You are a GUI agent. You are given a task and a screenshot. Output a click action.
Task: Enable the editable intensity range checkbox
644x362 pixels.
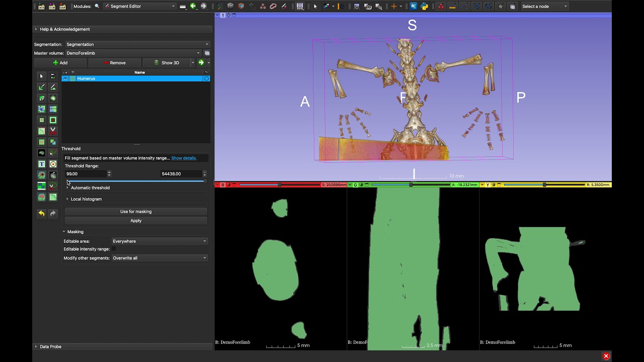(113, 249)
